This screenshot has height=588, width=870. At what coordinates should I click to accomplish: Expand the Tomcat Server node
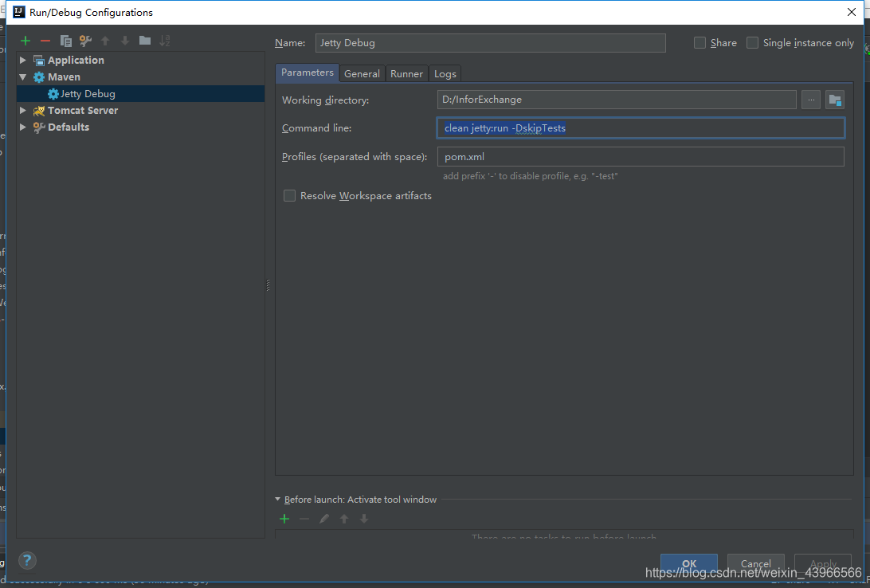coord(23,111)
